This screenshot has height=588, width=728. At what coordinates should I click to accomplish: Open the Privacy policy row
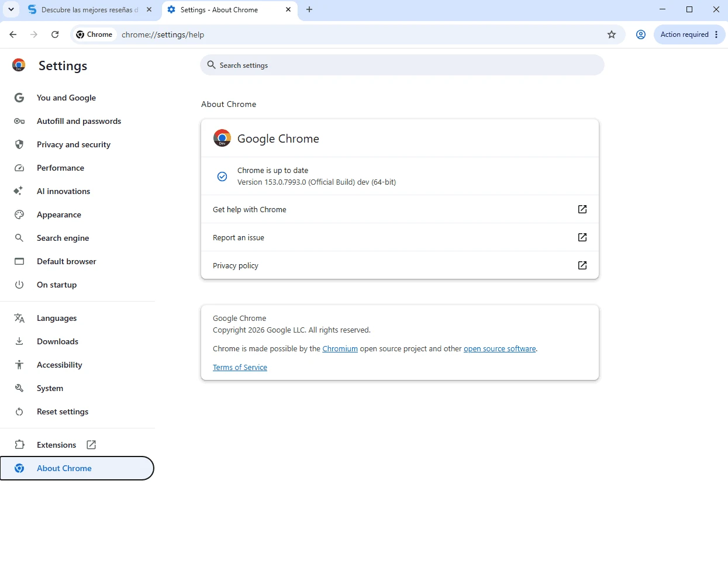(400, 265)
